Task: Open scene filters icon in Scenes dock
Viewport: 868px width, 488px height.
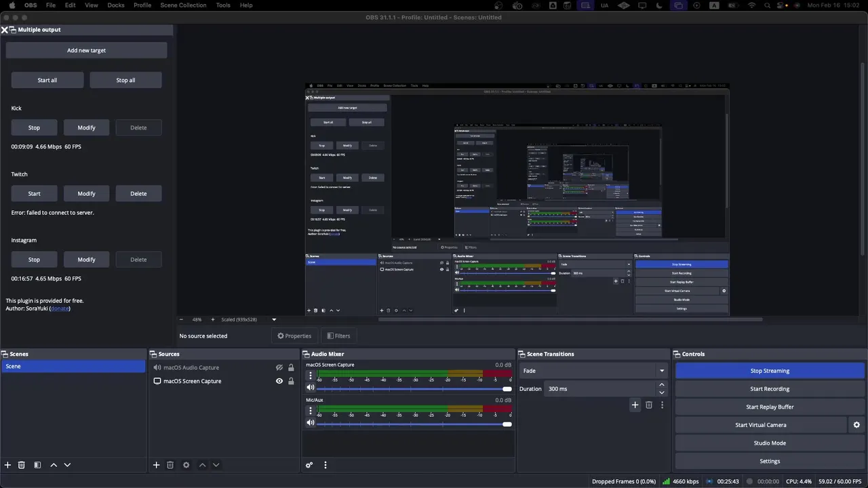Action: point(37,465)
